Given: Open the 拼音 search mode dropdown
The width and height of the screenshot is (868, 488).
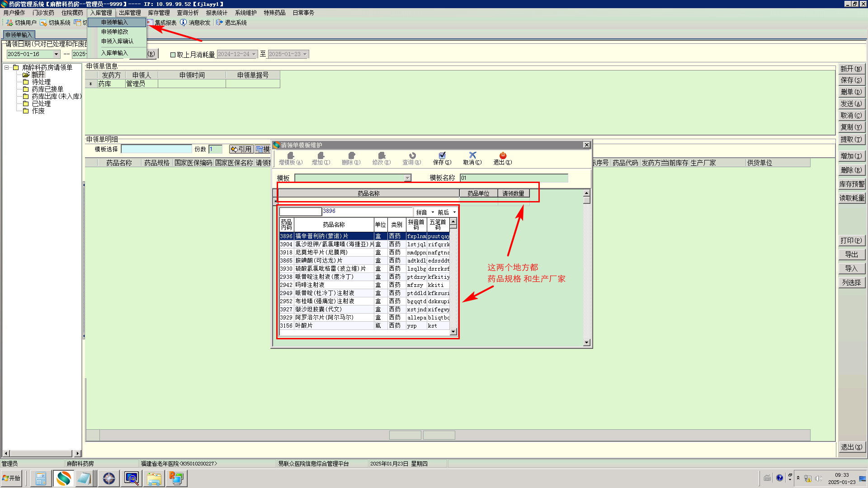Looking at the screenshot, I should [433, 212].
